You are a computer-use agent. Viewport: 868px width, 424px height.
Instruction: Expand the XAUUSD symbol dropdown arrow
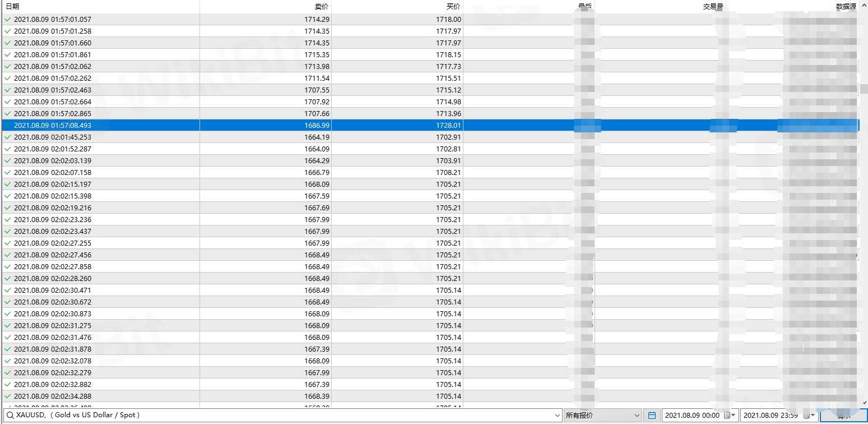coord(557,416)
